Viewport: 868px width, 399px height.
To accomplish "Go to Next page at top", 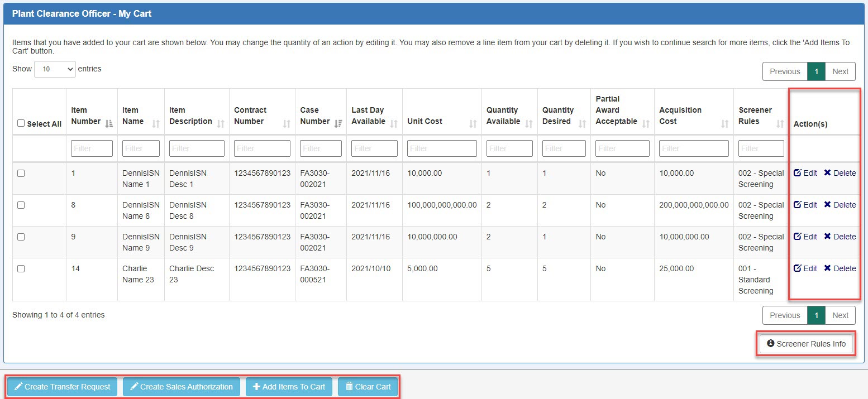I will click(x=840, y=71).
